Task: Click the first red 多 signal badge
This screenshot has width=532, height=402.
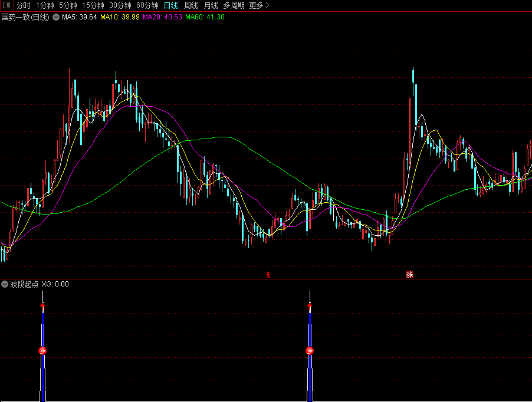Action: pyautogui.click(x=42, y=350)
